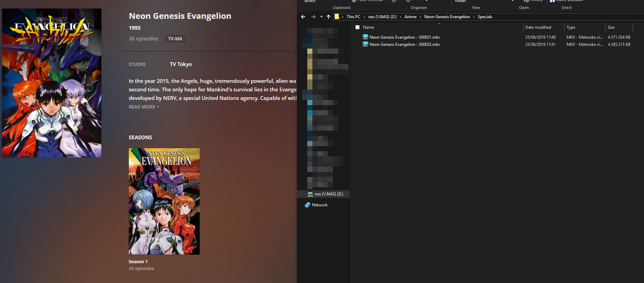The image size is (644, 283).
Task: Click 'Neon Genesis Evangelion' show title
Action: click(x=180, y=16)
